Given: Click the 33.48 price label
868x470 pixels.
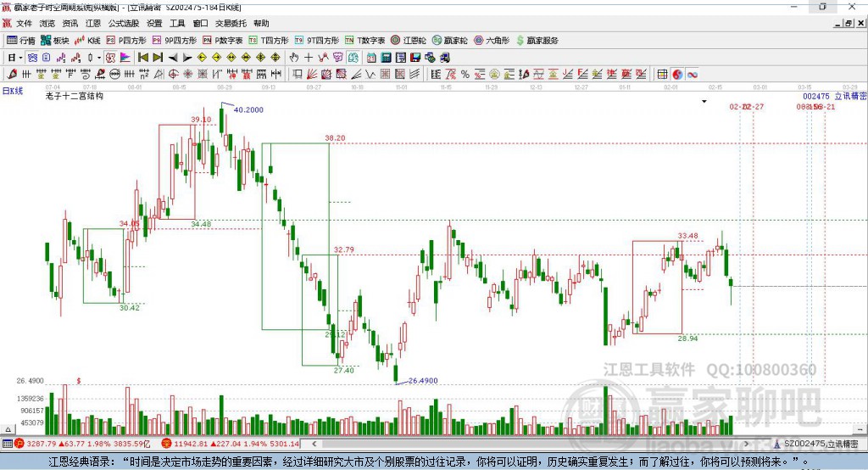Looking at the screenshot, I should coord(687,236).
